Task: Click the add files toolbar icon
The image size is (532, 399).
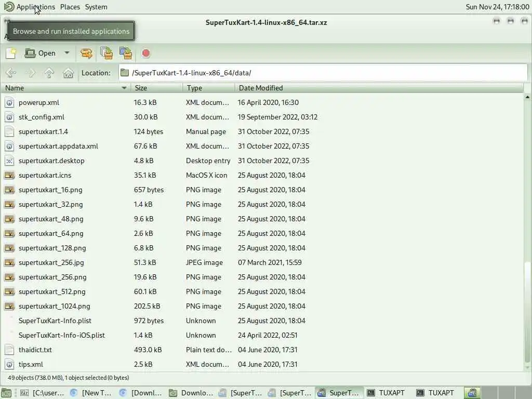Action: point(107,54)
